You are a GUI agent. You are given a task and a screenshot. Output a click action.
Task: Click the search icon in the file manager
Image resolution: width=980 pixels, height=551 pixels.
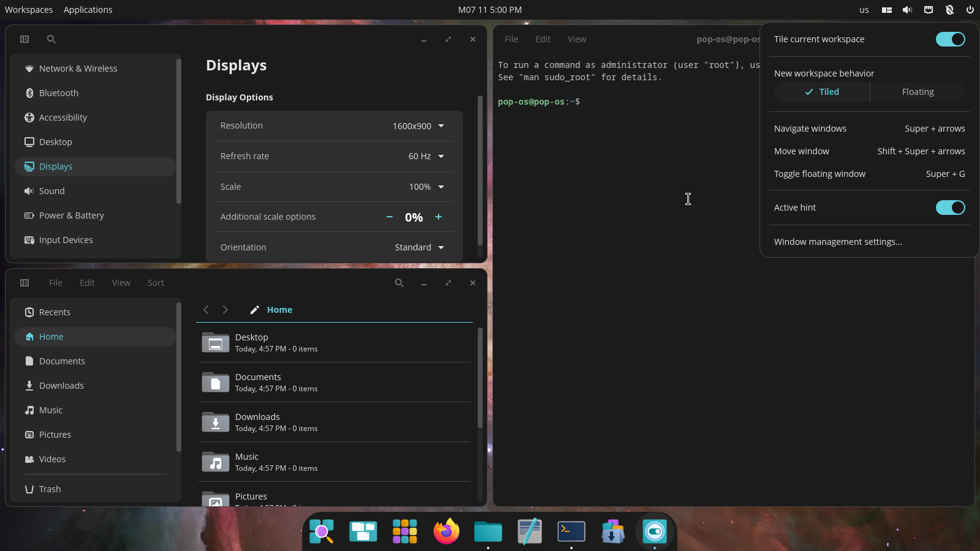399,283
